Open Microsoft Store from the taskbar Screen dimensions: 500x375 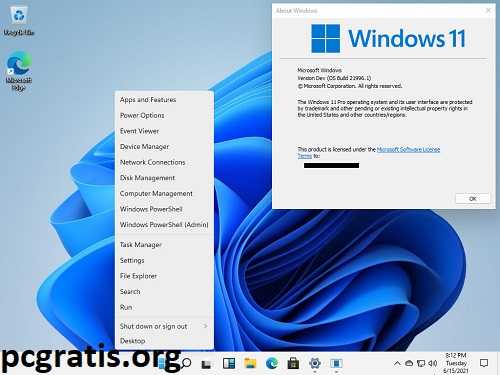click(293, 363)
